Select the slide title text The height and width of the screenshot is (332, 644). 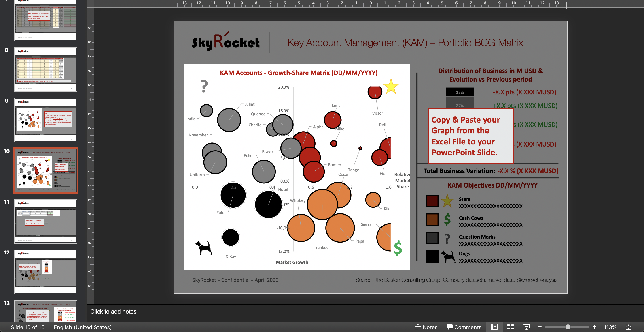405,43
